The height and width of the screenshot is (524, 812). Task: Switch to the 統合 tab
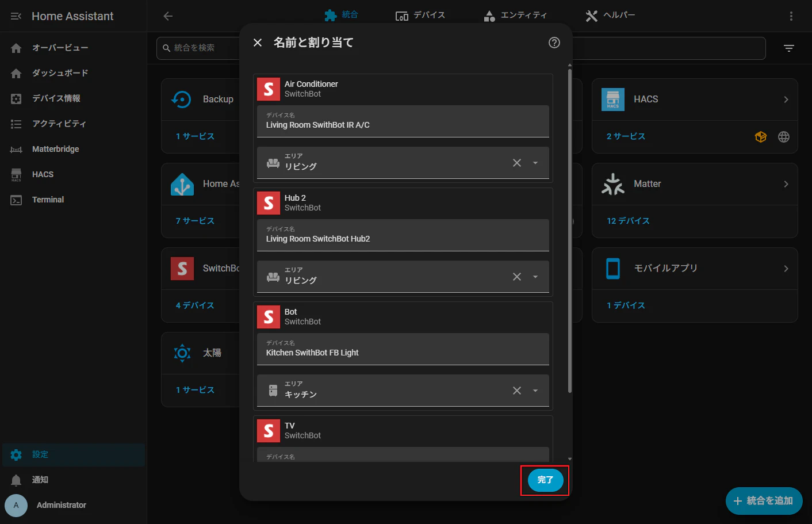[342, 15]
